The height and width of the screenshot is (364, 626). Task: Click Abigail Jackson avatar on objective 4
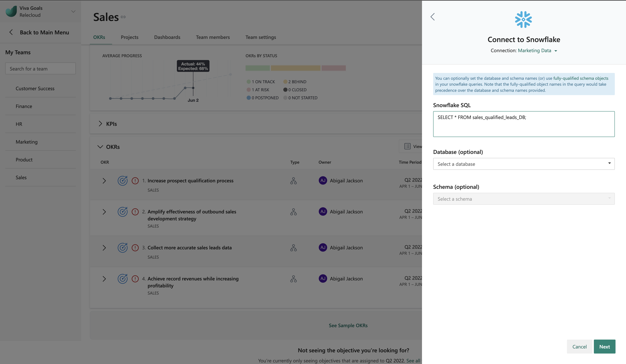(x=323, y=278)
